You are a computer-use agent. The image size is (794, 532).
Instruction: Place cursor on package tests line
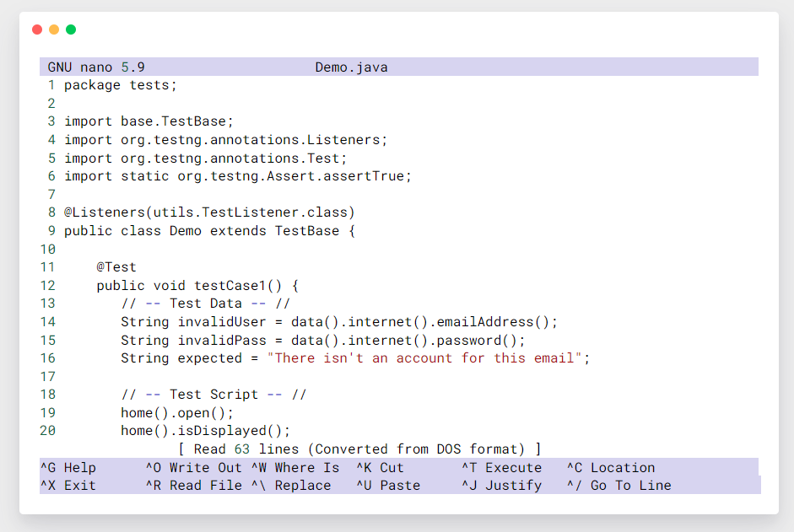tap(121, 85)
